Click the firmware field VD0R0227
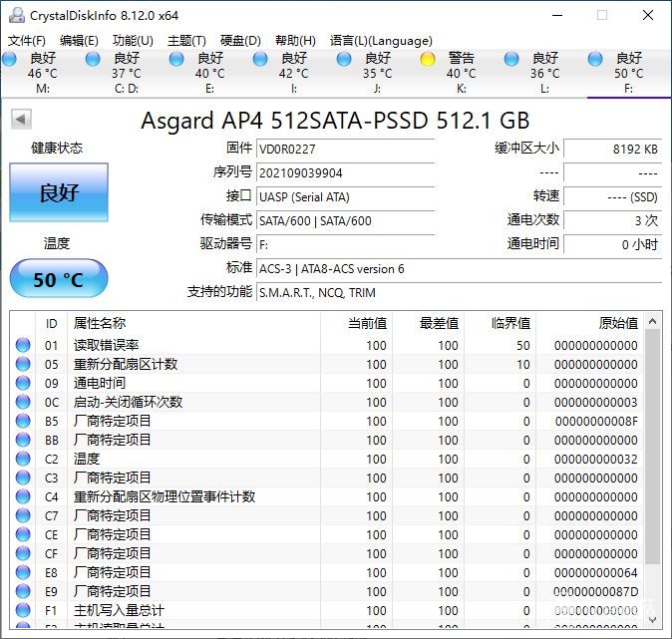672x639 pixels. [x=345, y=150]
